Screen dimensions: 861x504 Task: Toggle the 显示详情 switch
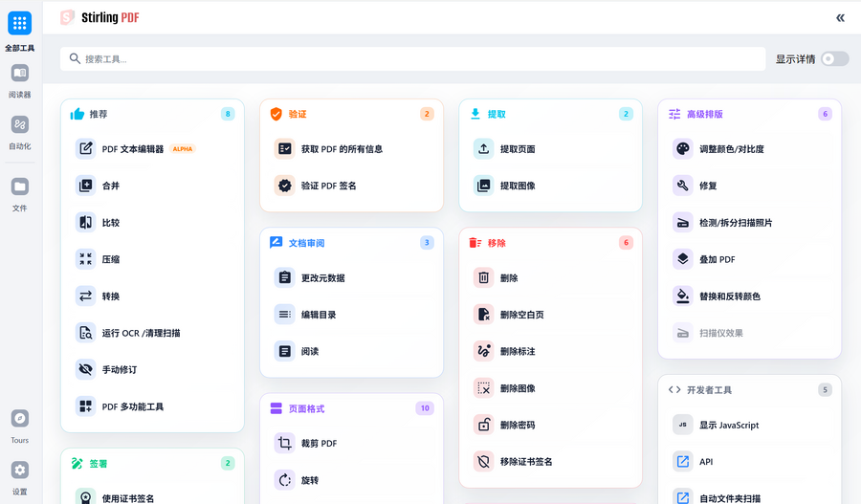coord(834,59)
